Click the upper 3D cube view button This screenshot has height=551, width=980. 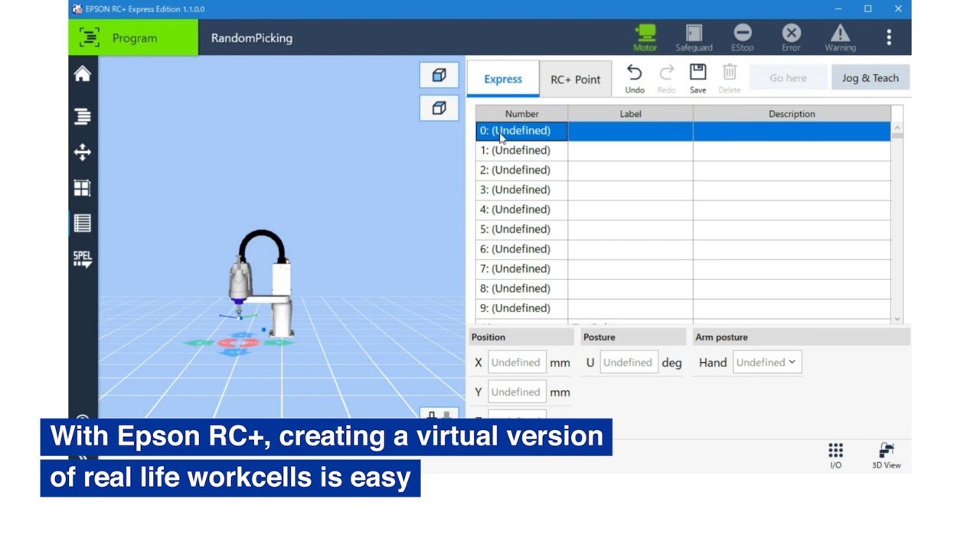click(439, 75)
